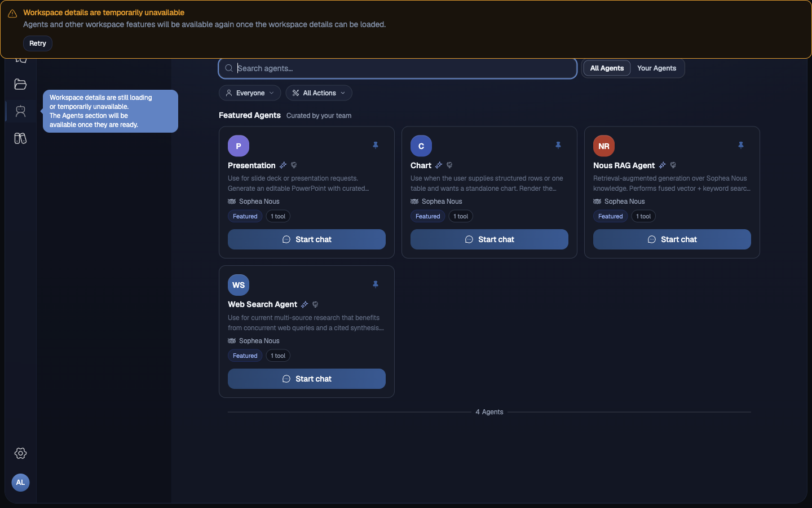Click badge icon after Chart sparkle
This screenshot has width=812, height=508.
(x=449, y=165)
